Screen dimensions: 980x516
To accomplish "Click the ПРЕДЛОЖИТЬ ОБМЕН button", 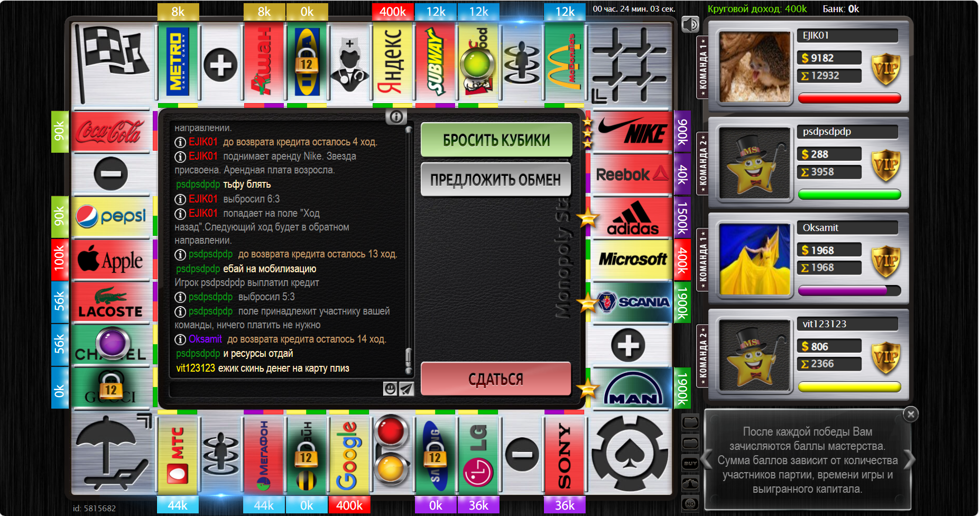I will click(495, 180).
